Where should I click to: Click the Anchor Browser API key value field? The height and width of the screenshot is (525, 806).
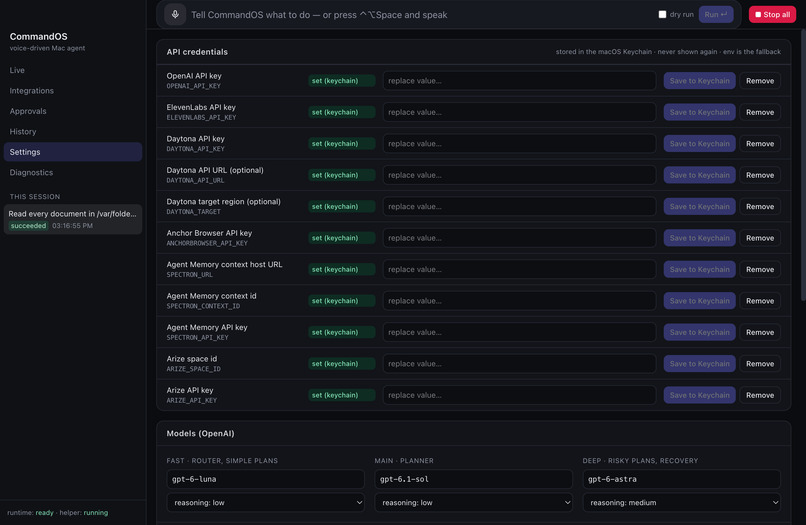tap(519, 238)
